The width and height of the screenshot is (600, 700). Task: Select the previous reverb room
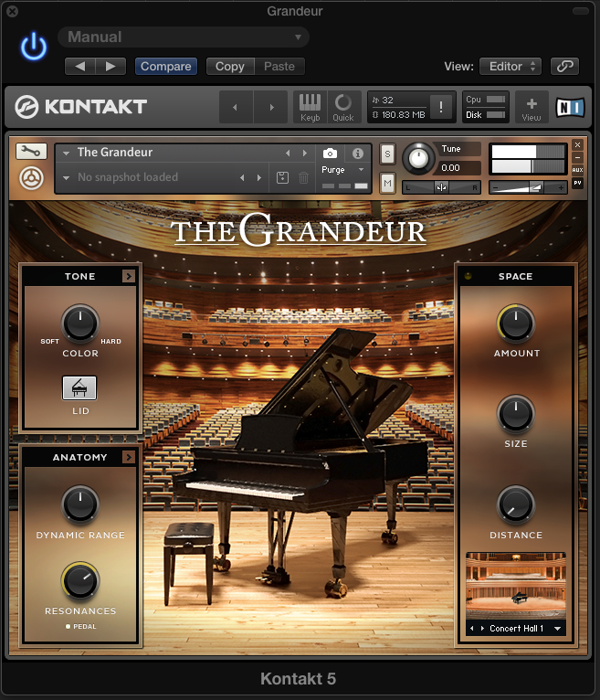(x=472, y=629)
